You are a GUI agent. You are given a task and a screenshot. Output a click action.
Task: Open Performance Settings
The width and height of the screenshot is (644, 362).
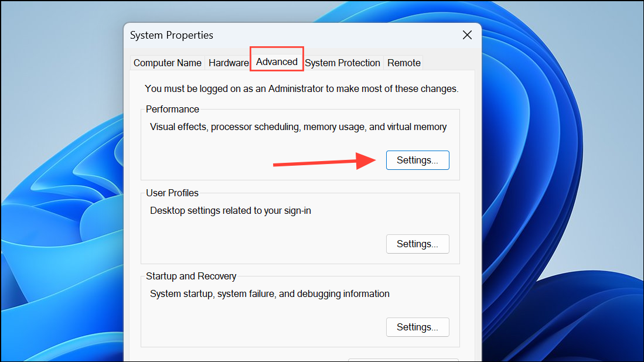coord(417,160)
